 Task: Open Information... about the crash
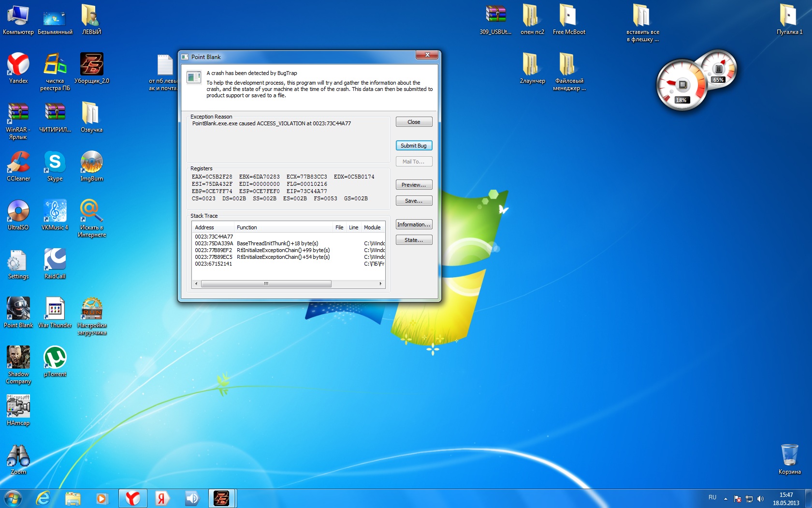(414, 224)
